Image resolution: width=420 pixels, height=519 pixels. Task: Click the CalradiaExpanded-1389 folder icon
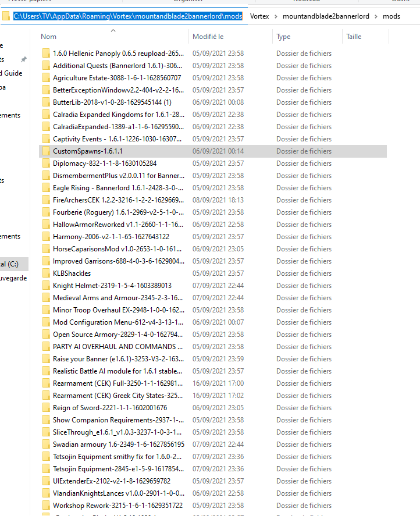pos(46,127)
